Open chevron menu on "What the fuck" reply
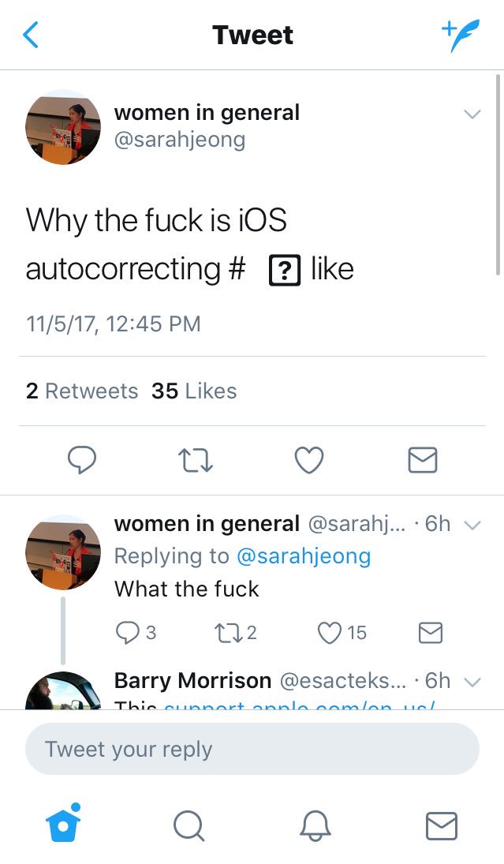This screenshot has width=504, height=864. [472, 526]
